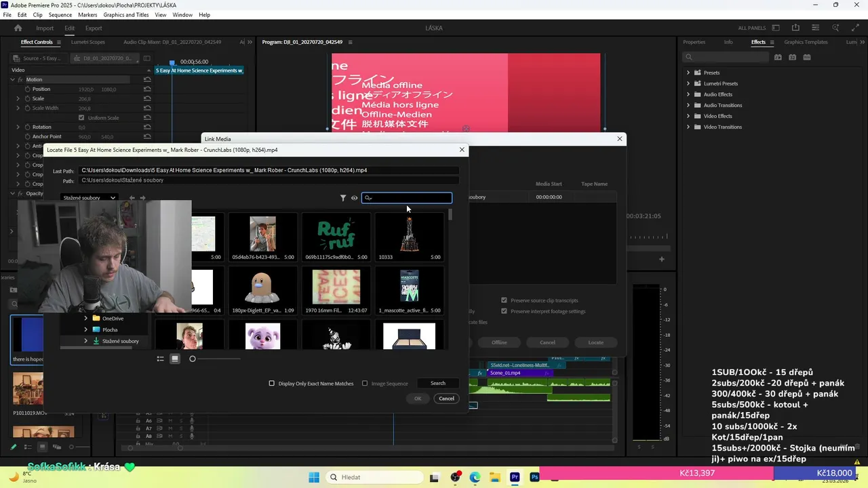The height and width of the screenshot is (488, 868).
Task: Toggle Preserve source clip transcripts in Link Media
Action: click(504, 300)
